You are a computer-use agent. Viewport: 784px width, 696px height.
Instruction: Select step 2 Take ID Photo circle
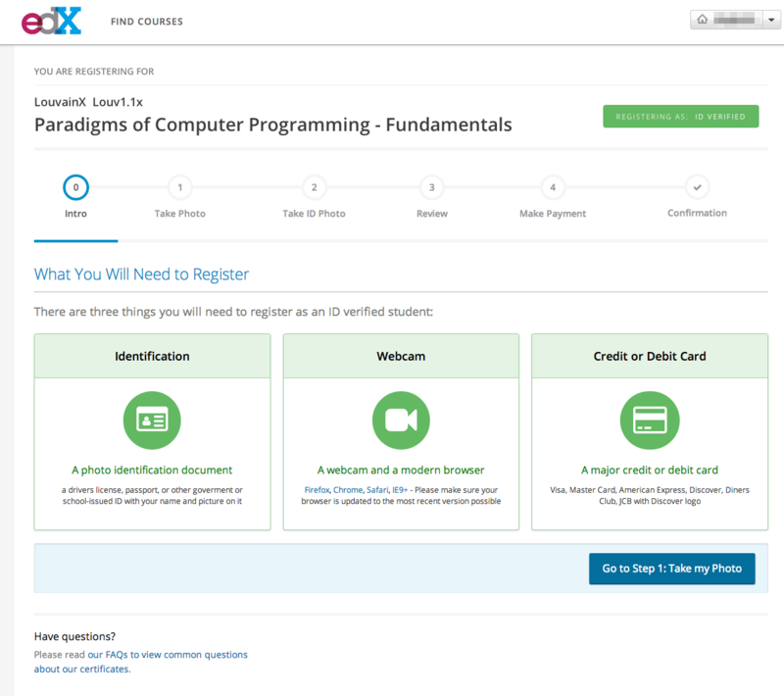point(314,187)
